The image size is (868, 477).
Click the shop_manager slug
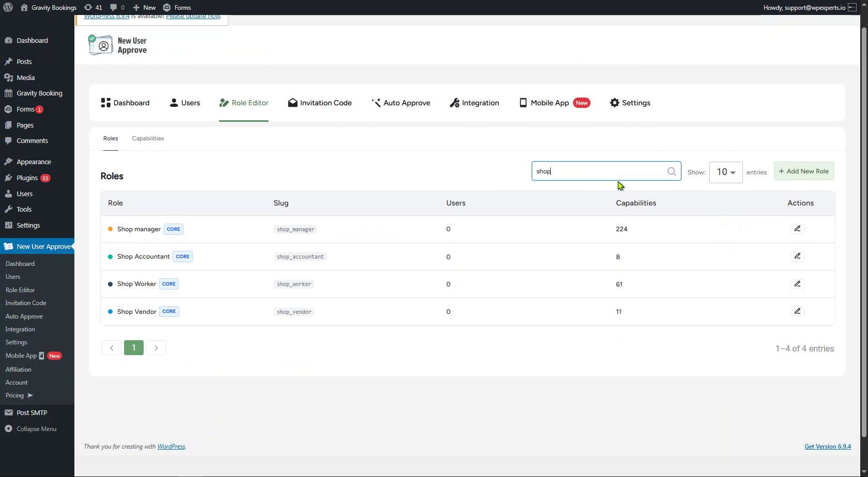pos(296,229)
